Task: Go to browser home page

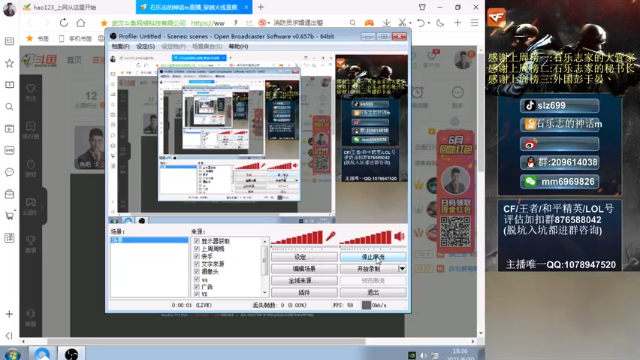Action: click(81, 23)
